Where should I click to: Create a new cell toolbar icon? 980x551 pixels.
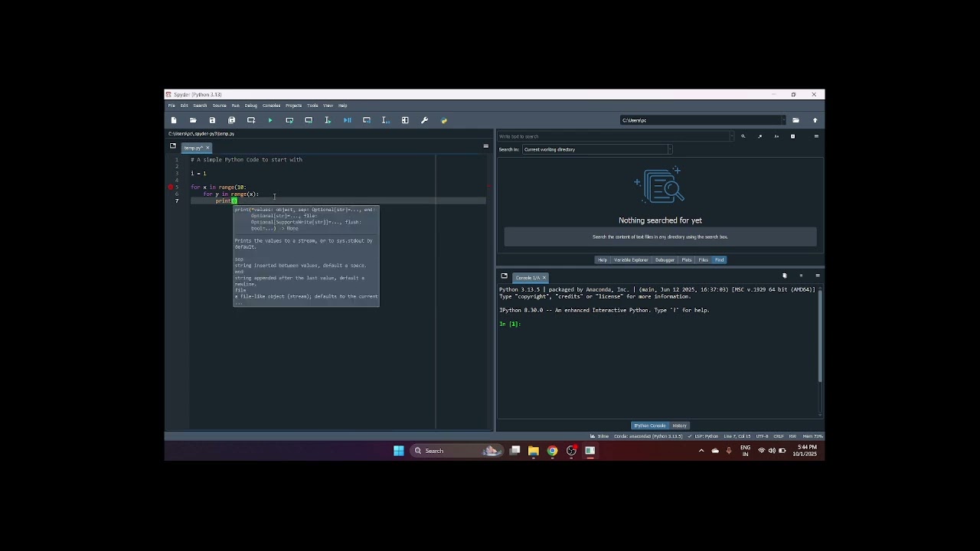pyautogui.click(x=251, y=120)
